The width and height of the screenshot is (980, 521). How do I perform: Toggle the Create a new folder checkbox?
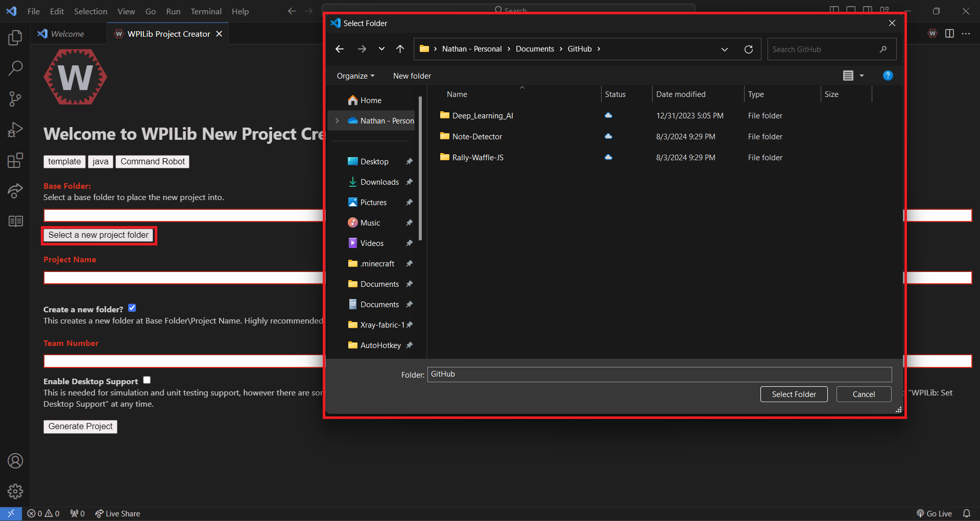tap(132, 308)
